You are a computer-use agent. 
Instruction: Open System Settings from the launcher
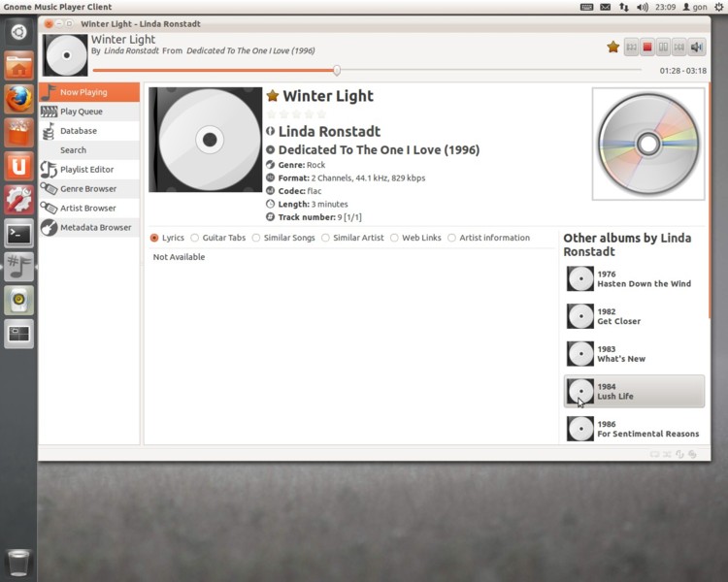point(18,200)
